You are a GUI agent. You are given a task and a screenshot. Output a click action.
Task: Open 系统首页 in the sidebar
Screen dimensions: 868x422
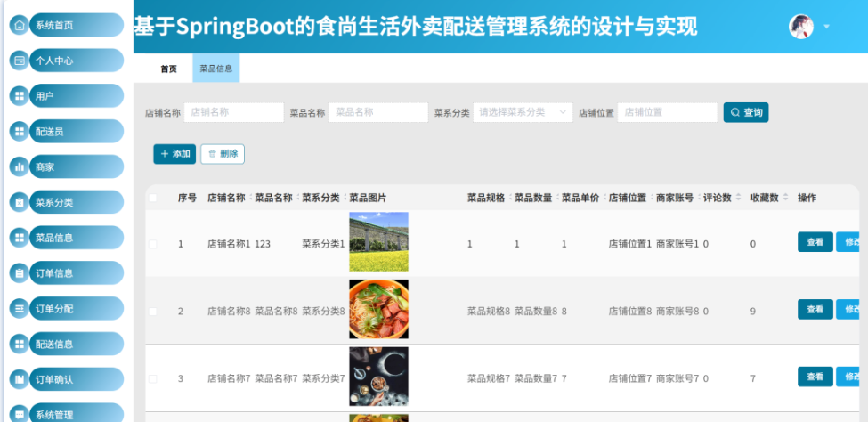pyautogui.click(x=77, y=25)
